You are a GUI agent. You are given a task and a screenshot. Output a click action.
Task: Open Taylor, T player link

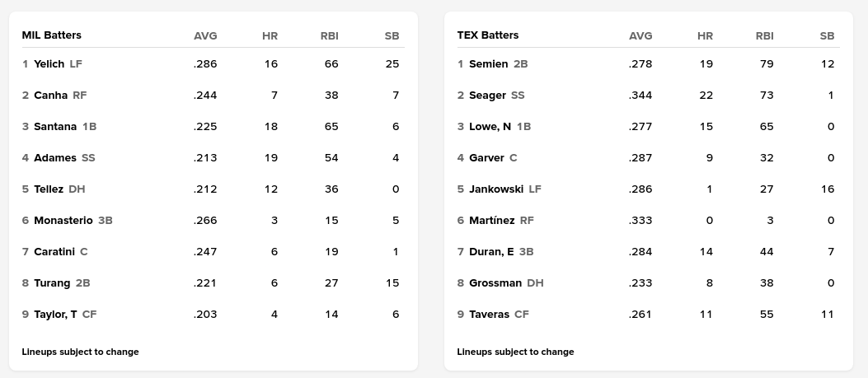click(55, 314)
